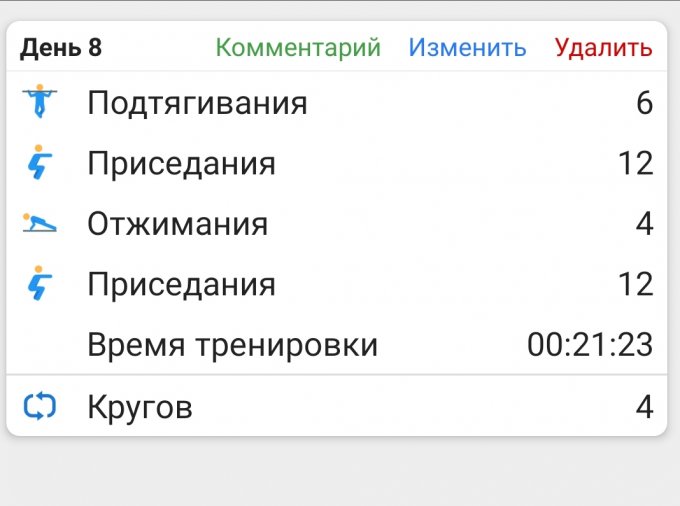Click the squat icon above the Отжимания row

[x=40, y=163]
